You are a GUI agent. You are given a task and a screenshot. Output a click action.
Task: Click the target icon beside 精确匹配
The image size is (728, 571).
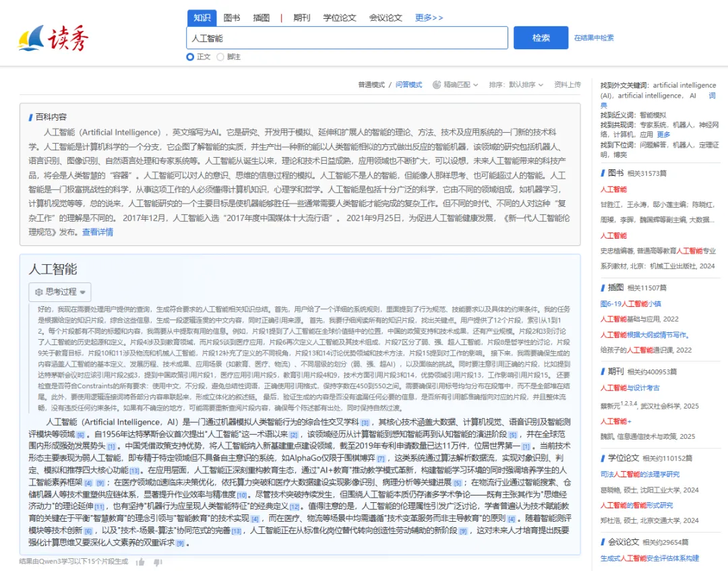[x=437, y=85]
